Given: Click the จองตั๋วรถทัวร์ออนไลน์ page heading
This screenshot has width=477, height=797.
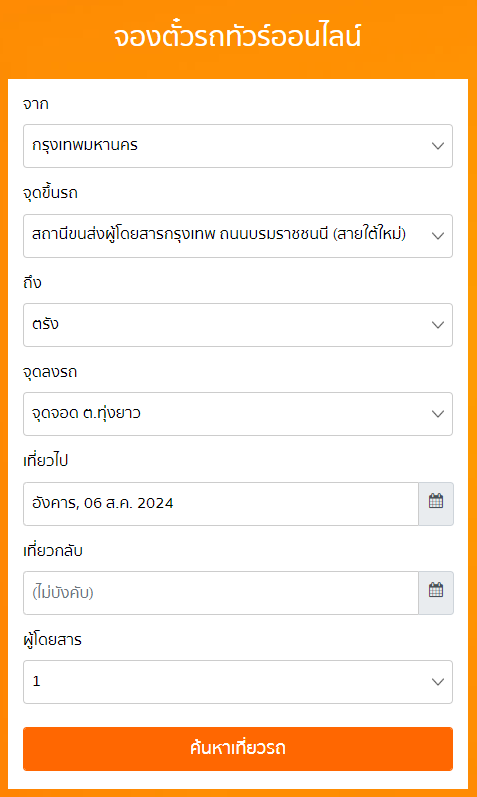Looking at the screenshot, I should [237, 37].
